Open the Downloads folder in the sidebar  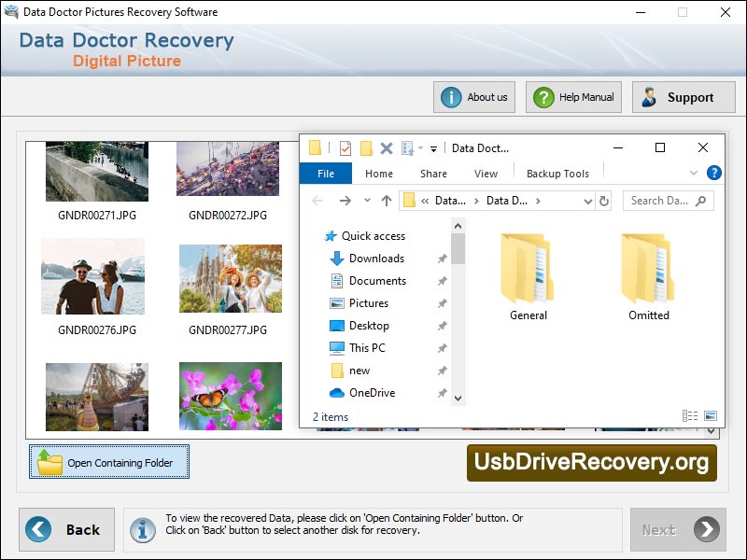click(x=378, y=259)
